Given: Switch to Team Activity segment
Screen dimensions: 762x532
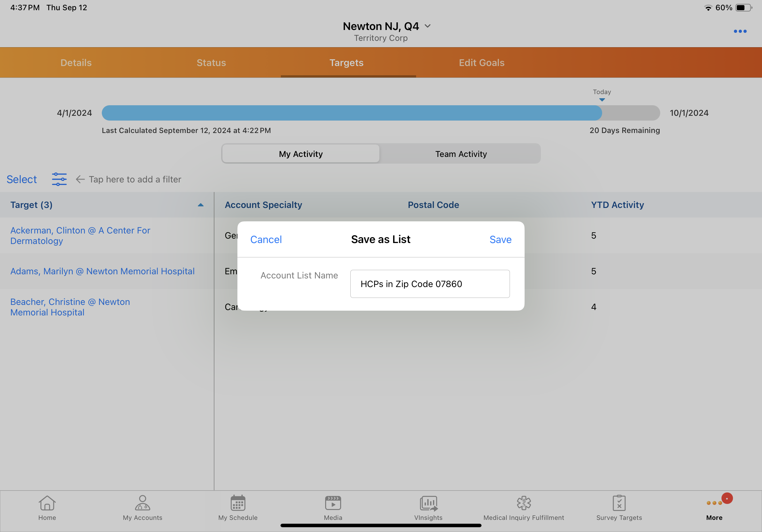Looking at the screenshot, I should coord(461,154).
